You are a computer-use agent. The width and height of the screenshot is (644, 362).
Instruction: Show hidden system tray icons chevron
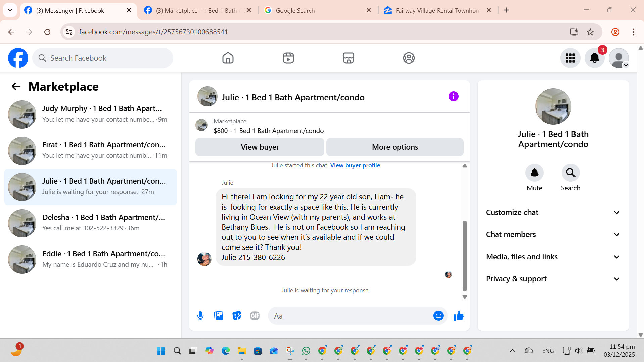512,351
